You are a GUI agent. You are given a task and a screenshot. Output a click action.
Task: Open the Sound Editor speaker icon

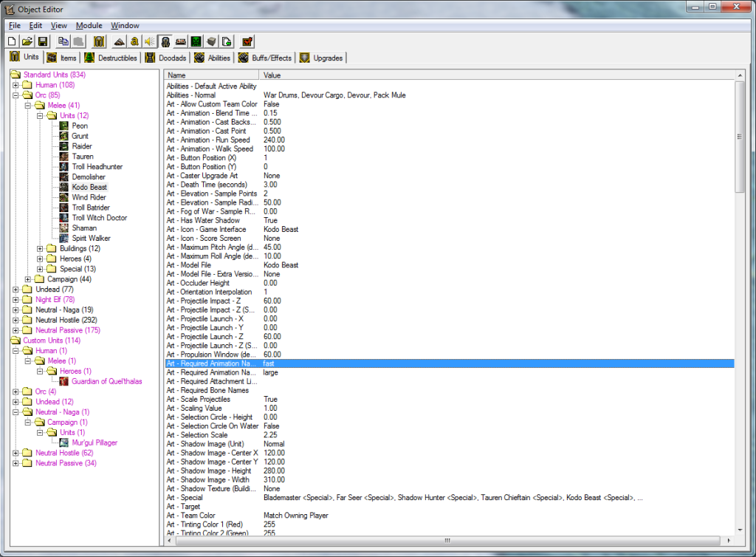(x=150, y=42)
